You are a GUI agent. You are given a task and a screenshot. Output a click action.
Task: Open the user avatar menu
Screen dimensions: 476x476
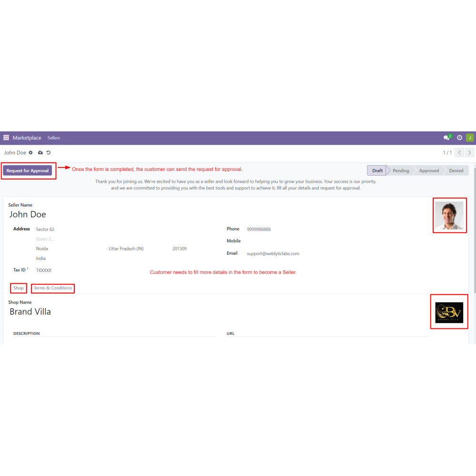coord(470,138)
